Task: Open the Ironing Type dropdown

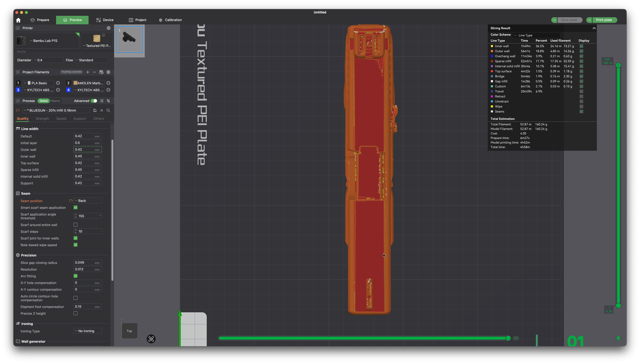Action: [88, 331]
